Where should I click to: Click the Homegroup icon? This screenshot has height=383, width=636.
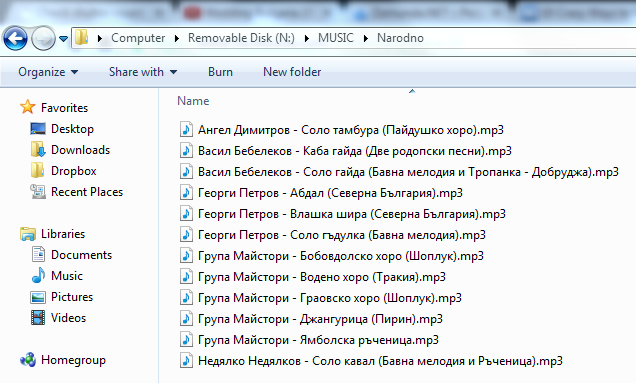point(28,360)
